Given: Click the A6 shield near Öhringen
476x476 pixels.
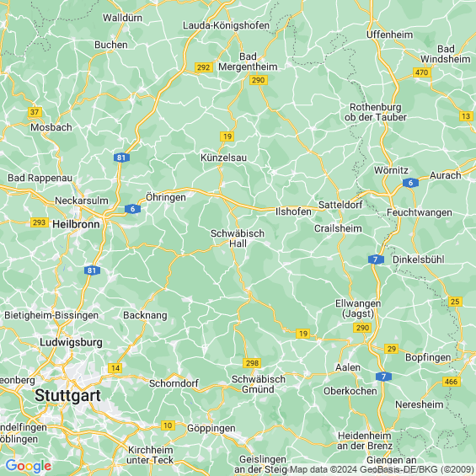Looking at the screenshot, I should [132, 209].
